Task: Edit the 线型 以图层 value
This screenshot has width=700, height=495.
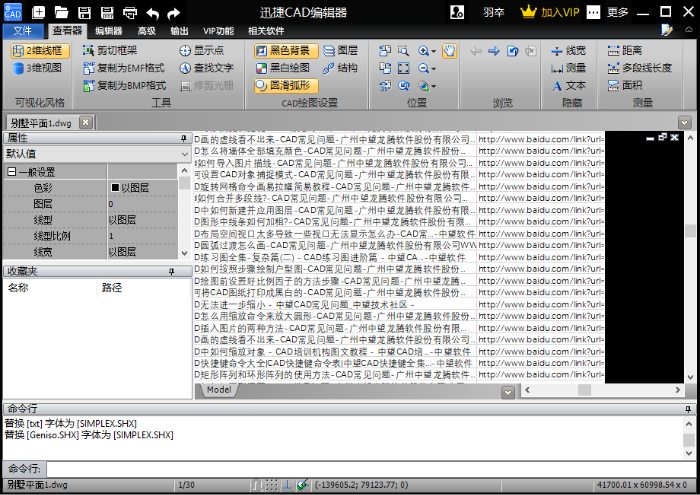Action: [143, 220]
